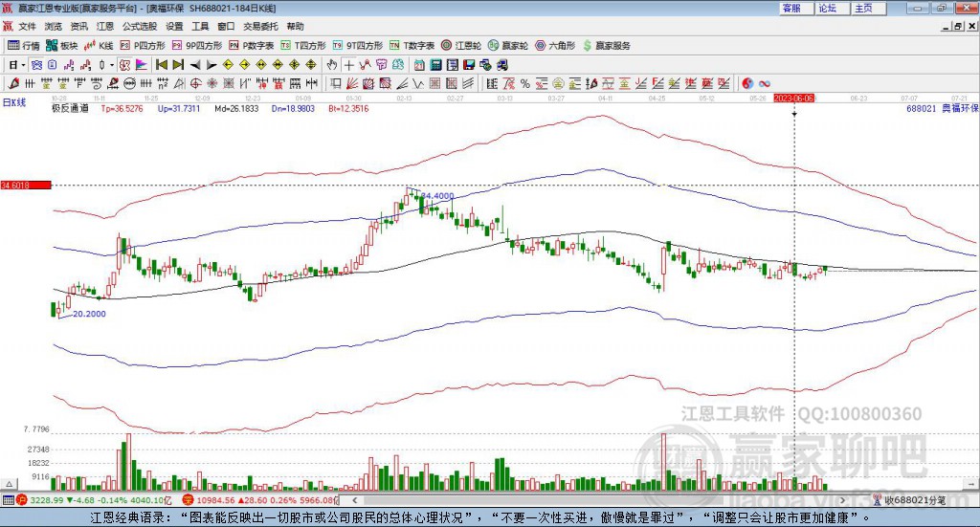Open the T数字表 tool
The height and width of the screenshot is (527, 980).
pos(412,46)
